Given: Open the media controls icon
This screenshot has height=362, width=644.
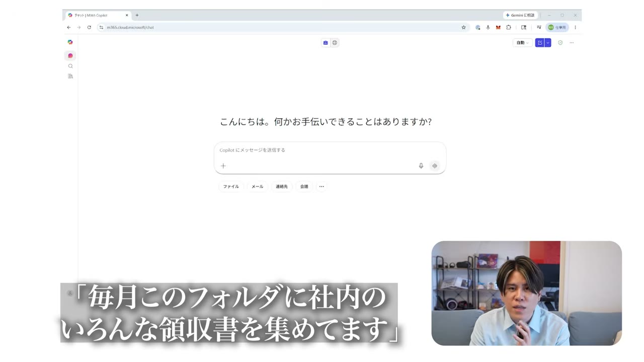Looking at the screenshot, I should [x=539, y=27].
